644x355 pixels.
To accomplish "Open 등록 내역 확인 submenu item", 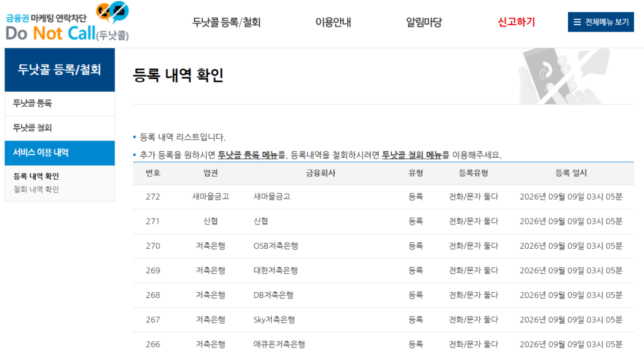I will pyautogui.click(x=36, y=177).
